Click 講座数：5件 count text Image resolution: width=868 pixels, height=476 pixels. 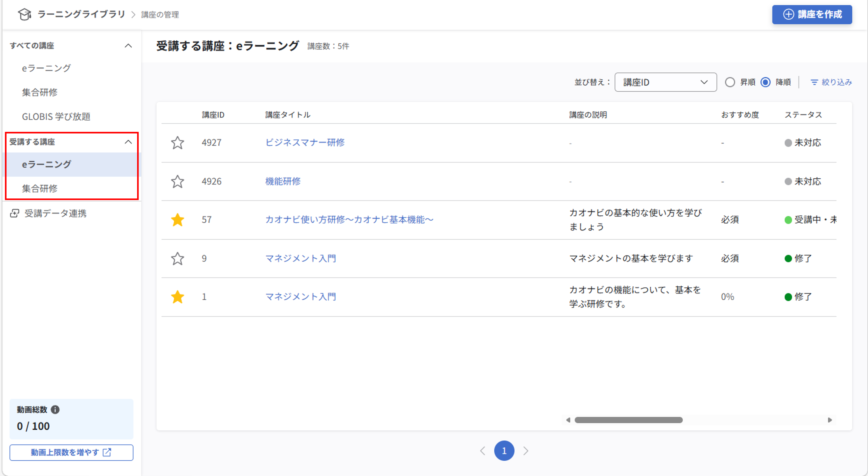[328, 46]
